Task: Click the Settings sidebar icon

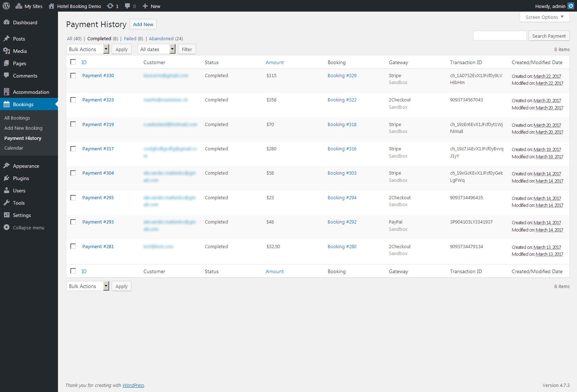Action: (x=7, y=215)
